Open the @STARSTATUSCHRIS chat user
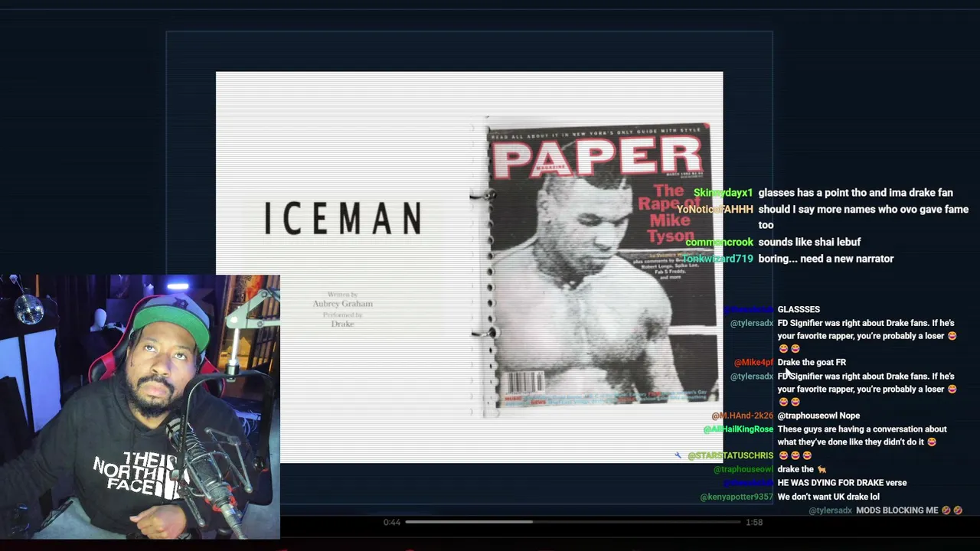980x551 pixels. coord(730,455)
